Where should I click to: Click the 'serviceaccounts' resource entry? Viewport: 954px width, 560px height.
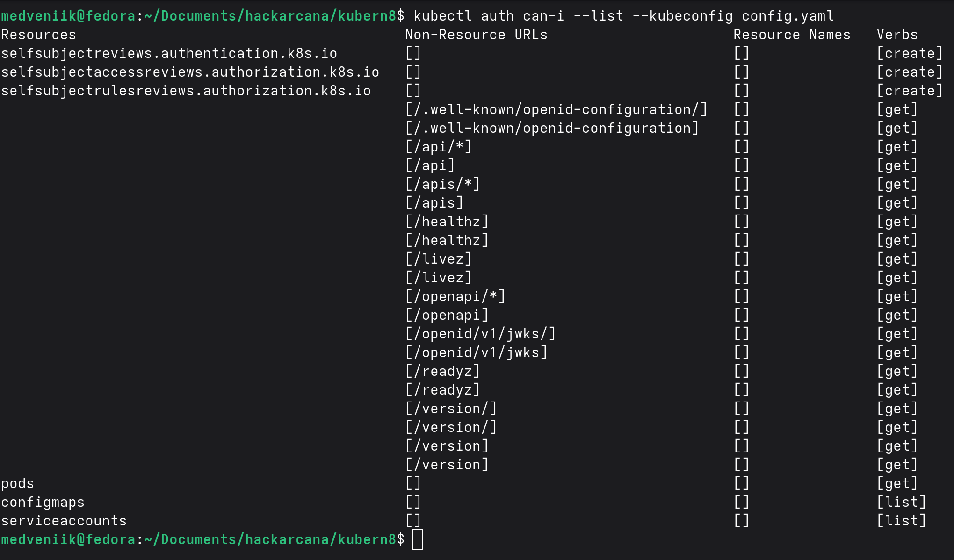[x=64, y=521]
